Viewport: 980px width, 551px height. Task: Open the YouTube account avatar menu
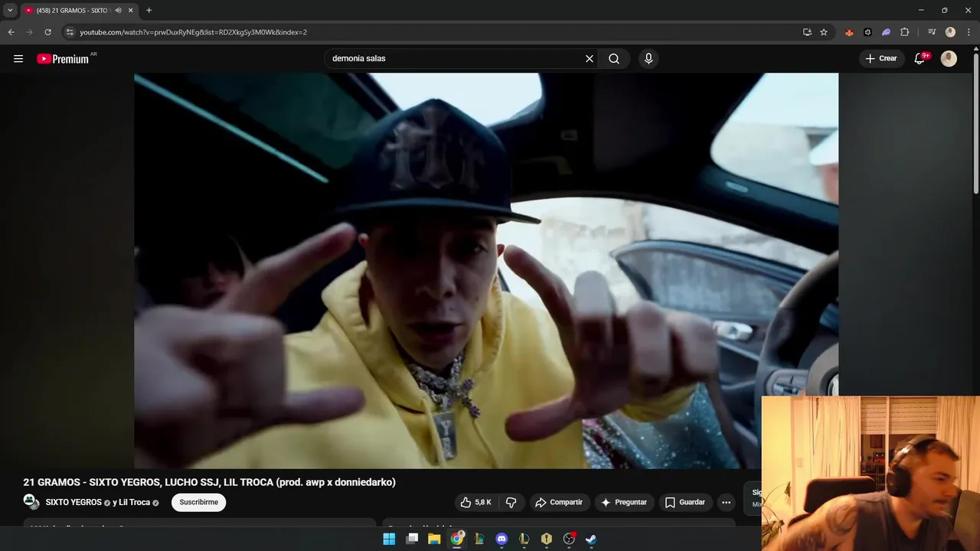tap(949, 59)
